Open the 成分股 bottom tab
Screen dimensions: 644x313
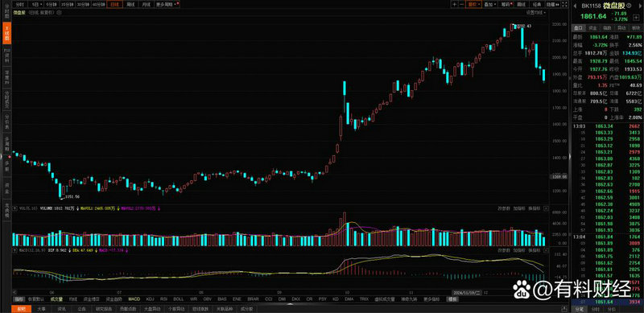[x=246, y=308]
